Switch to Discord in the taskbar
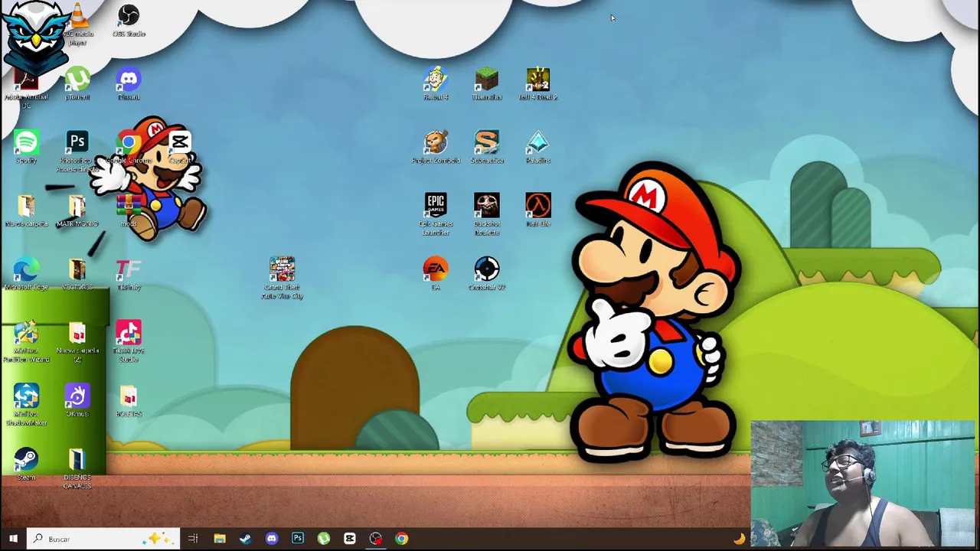980x551 pixels. (x=272, y=539)
